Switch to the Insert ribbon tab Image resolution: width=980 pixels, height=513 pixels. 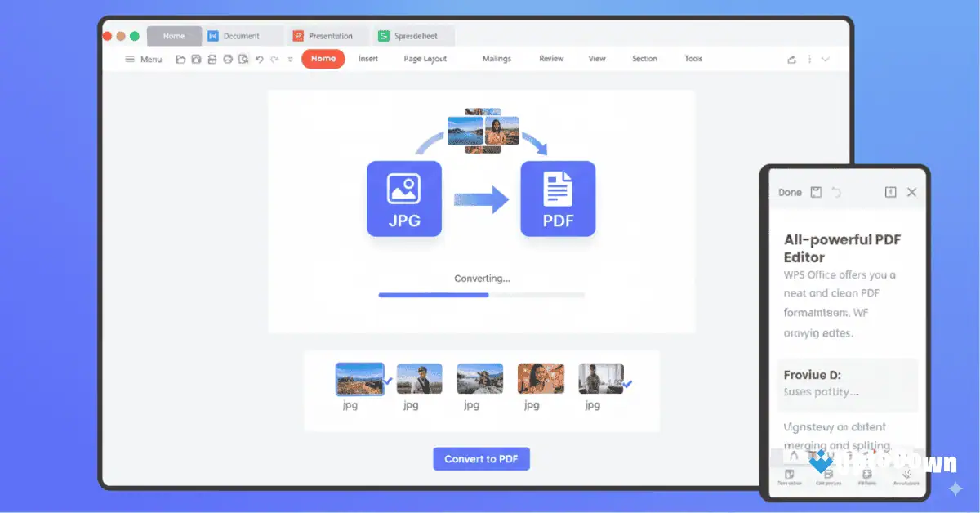tap(368, 59)
